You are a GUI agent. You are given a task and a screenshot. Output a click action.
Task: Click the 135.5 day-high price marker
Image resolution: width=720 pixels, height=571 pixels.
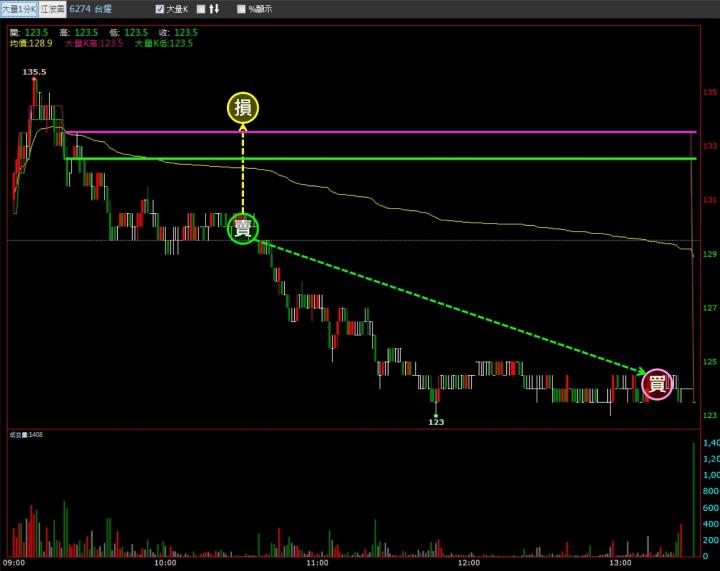tap(34, 72)
